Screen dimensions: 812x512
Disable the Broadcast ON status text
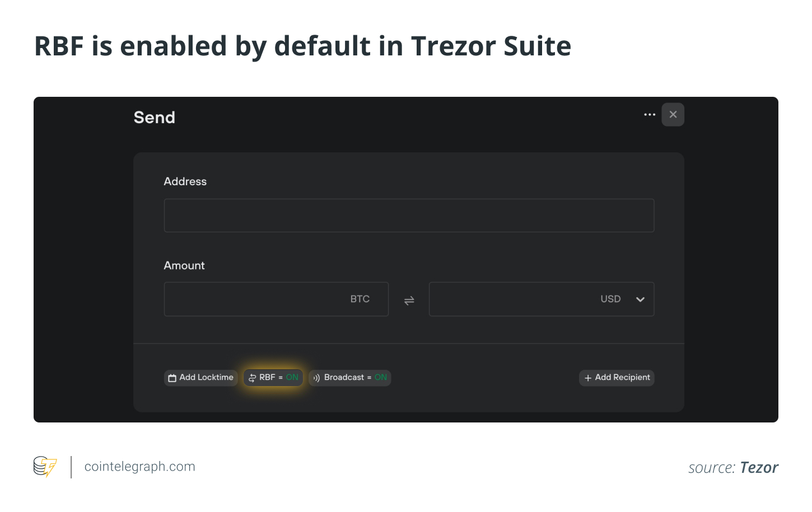(x=381, y=378)
